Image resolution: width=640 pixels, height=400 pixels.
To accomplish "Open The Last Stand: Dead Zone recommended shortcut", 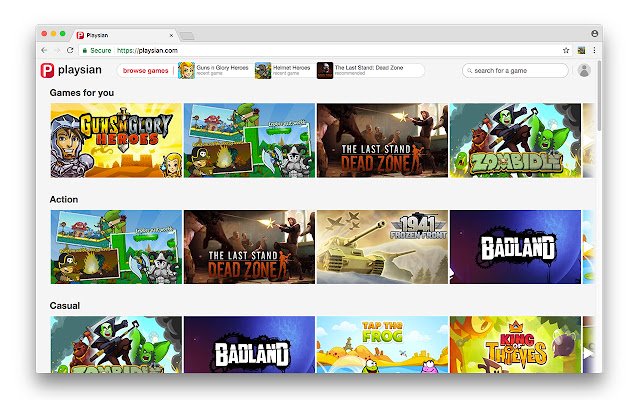I will tap(360, 70).
